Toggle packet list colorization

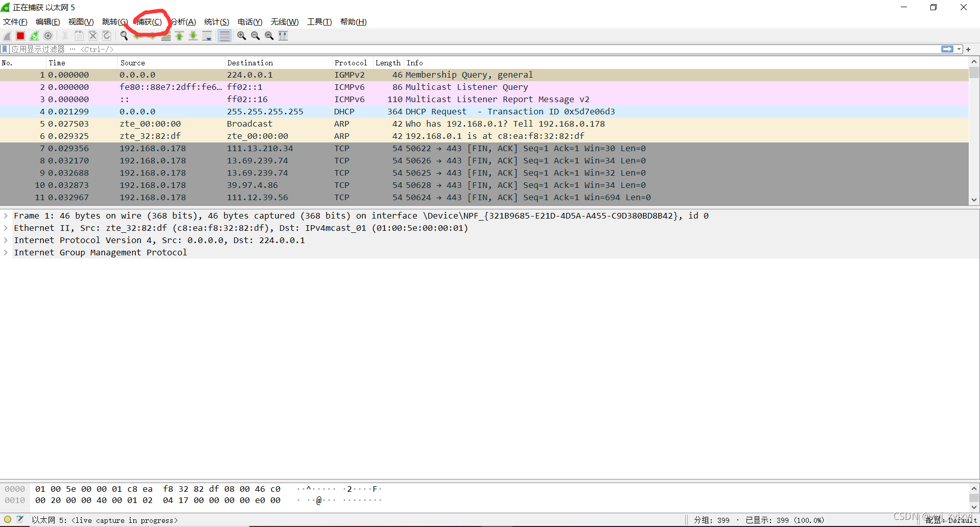pos(224,36)
